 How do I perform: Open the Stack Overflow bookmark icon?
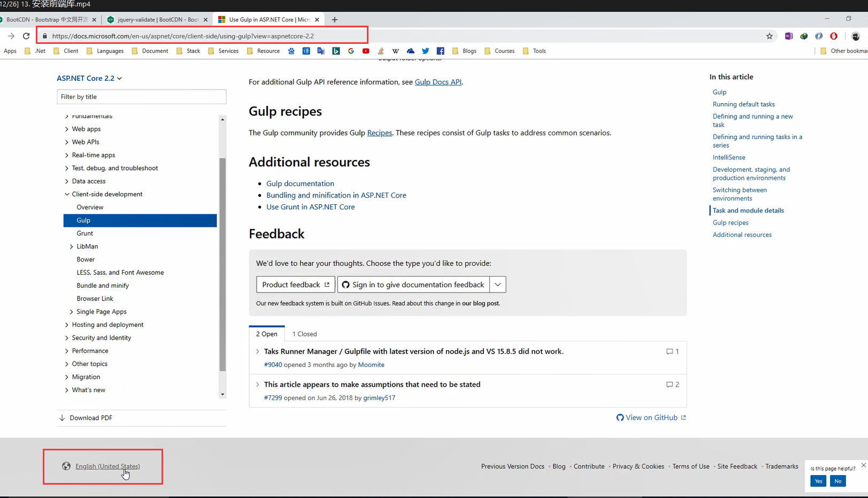pyautogui.click(x=381, y=51)
